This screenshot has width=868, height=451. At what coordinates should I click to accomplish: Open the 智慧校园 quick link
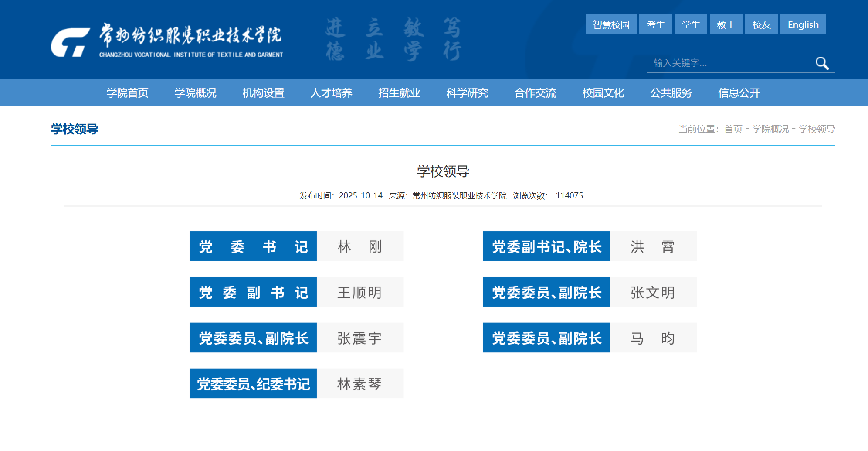click(610, 24)
